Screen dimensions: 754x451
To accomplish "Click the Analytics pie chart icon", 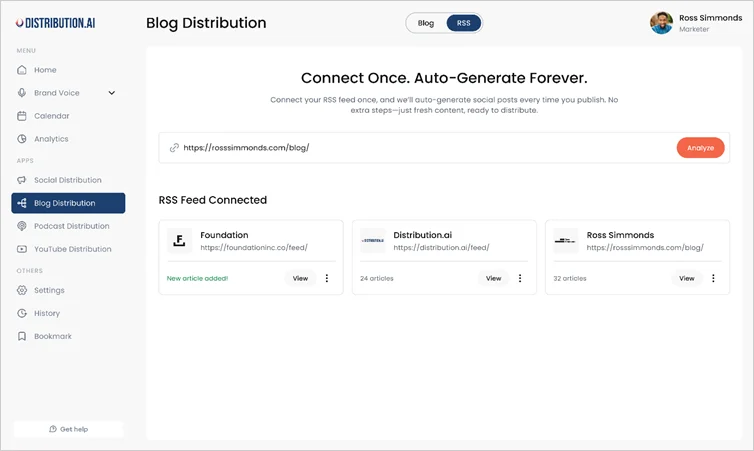I will click(x=22, y=139).
